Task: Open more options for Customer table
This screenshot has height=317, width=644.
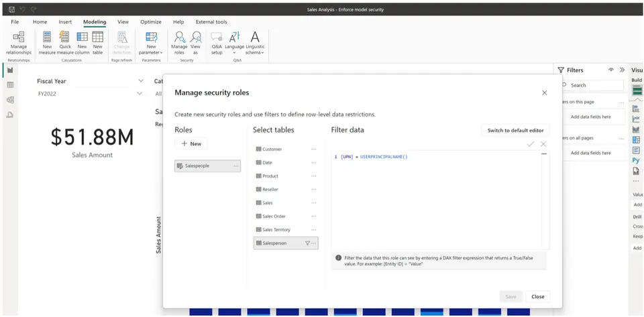Action: click(x=314, y=149)
